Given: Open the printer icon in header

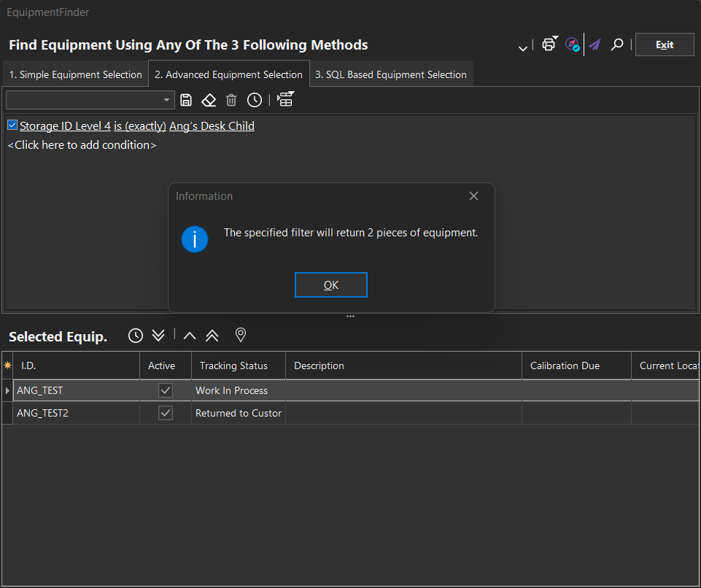Looking at the screenshot, I should (549, 45).
